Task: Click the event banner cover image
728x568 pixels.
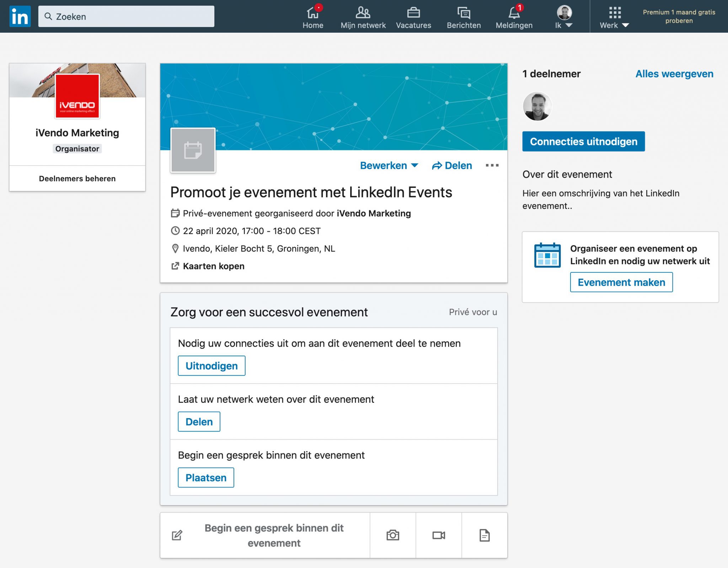Action: coord(333,107)
